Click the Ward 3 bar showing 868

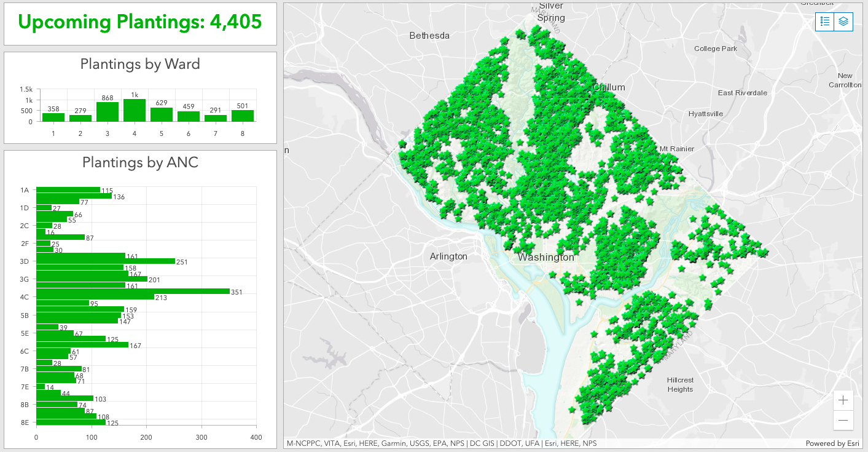click(107, 111)
